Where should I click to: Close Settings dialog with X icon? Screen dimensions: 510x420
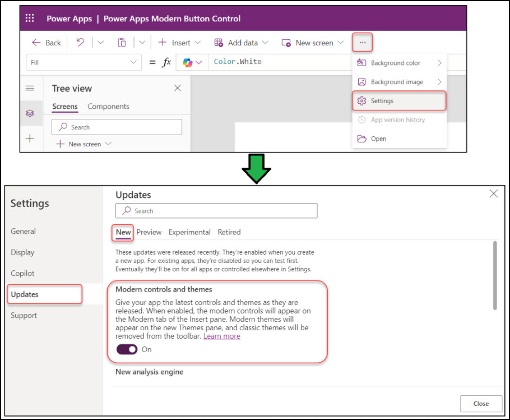(x=493, y=194)
